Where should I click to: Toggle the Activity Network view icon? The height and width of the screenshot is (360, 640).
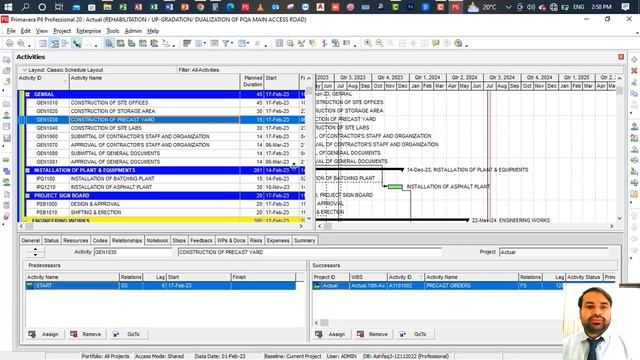65,43
